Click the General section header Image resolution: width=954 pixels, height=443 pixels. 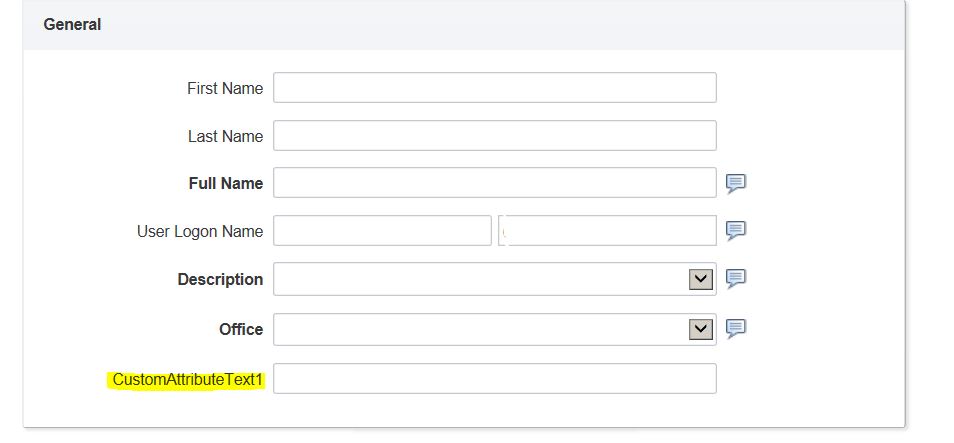[x=72, y=25]
